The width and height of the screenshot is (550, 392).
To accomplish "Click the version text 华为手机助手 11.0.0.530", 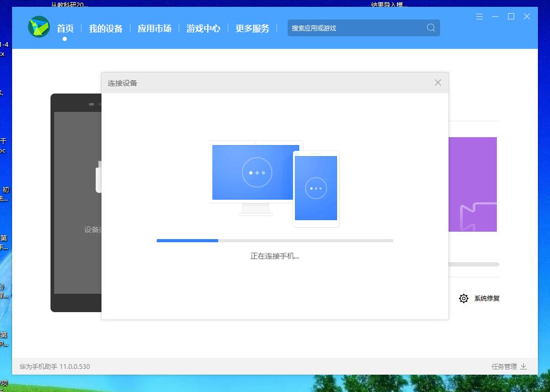I will pyautogui.click(x=55, y=366).
